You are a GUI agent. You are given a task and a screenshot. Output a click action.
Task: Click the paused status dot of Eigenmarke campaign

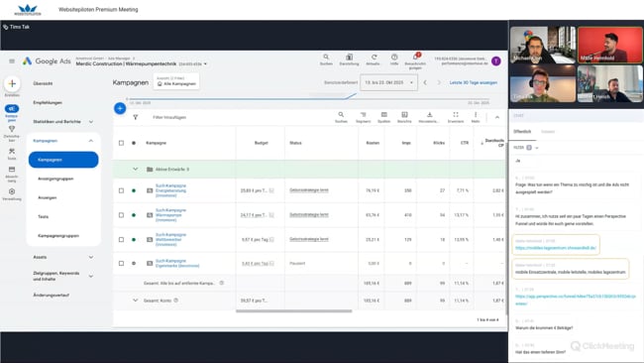[x=134, y=263]
